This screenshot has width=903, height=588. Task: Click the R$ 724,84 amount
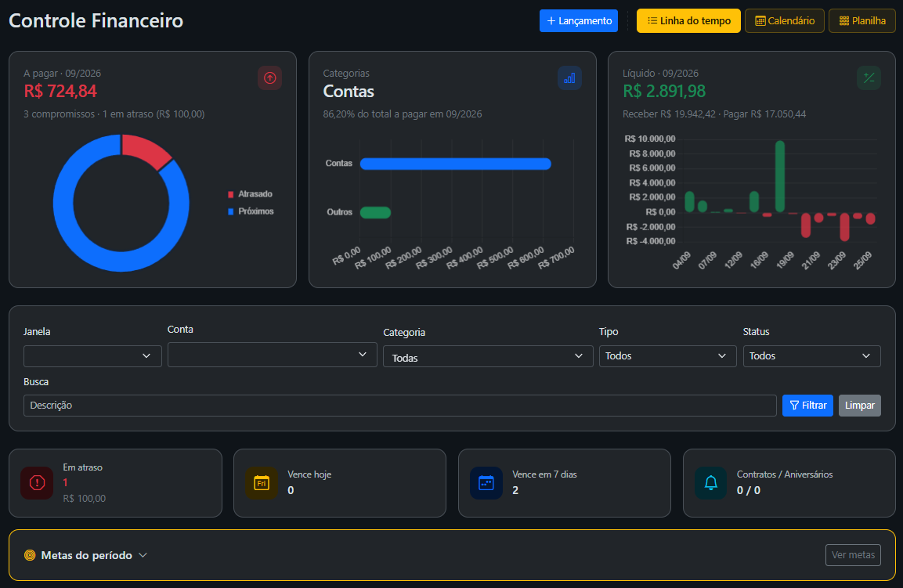point(60,91)
